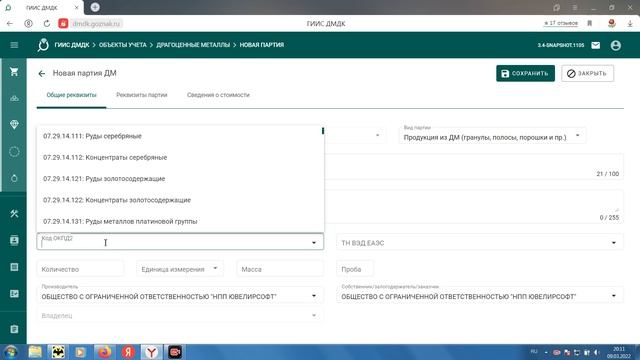Screen dimensions: 640x360
Task: Open the ring jewelry sidebar section
Action: [x=14, y=178]
